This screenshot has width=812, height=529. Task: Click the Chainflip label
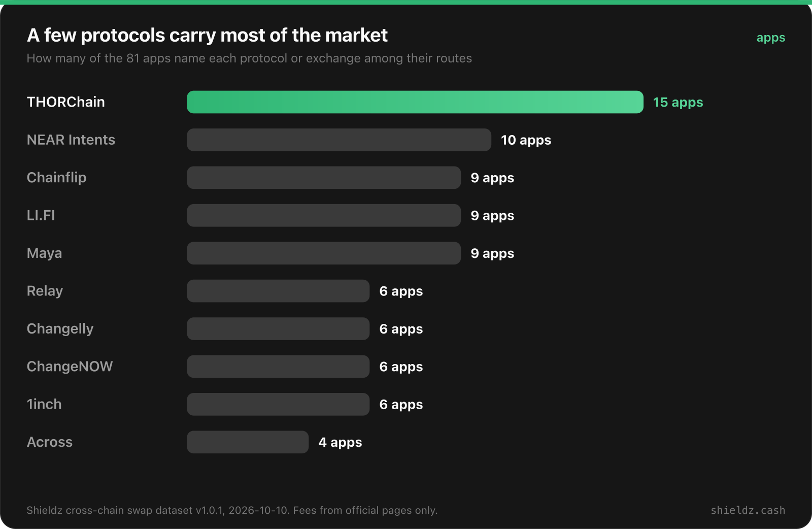56,178
